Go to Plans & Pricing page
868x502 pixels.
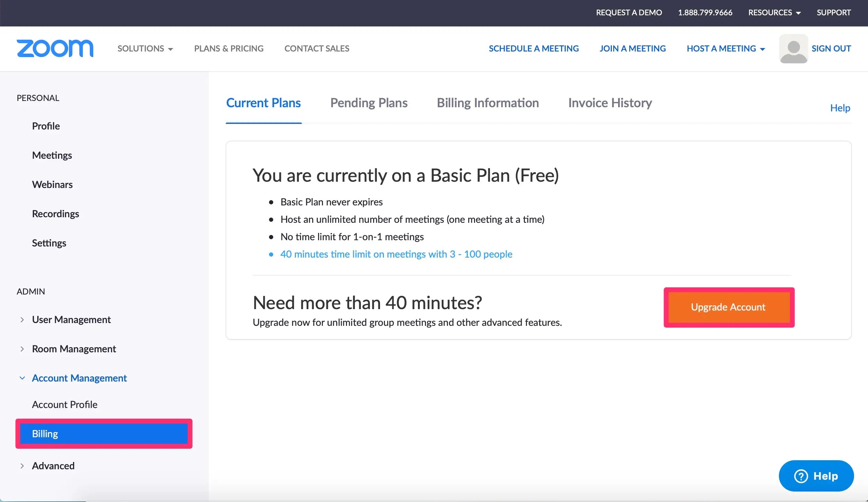229,48
